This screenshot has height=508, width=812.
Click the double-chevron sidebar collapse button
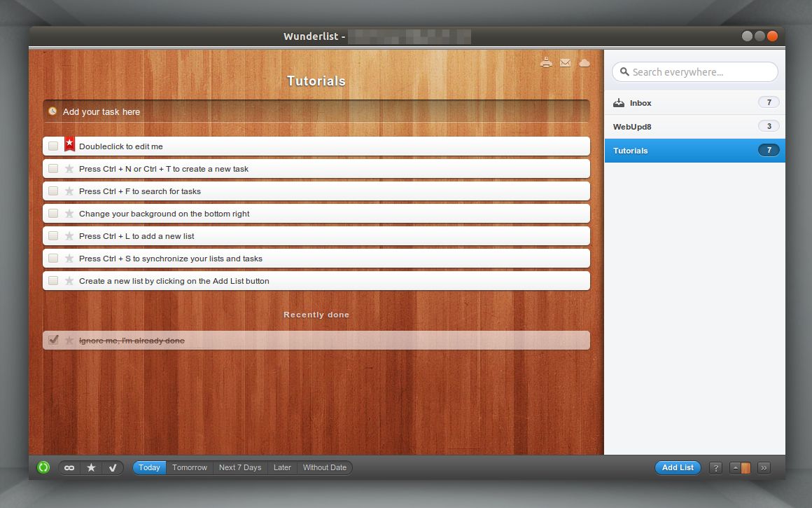coord(764,468)
